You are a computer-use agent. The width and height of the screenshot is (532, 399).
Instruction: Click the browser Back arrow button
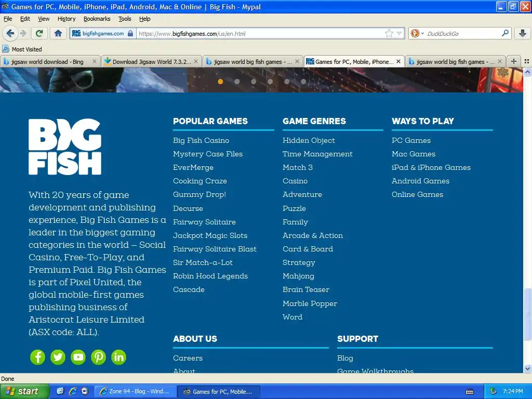[10, 33]
